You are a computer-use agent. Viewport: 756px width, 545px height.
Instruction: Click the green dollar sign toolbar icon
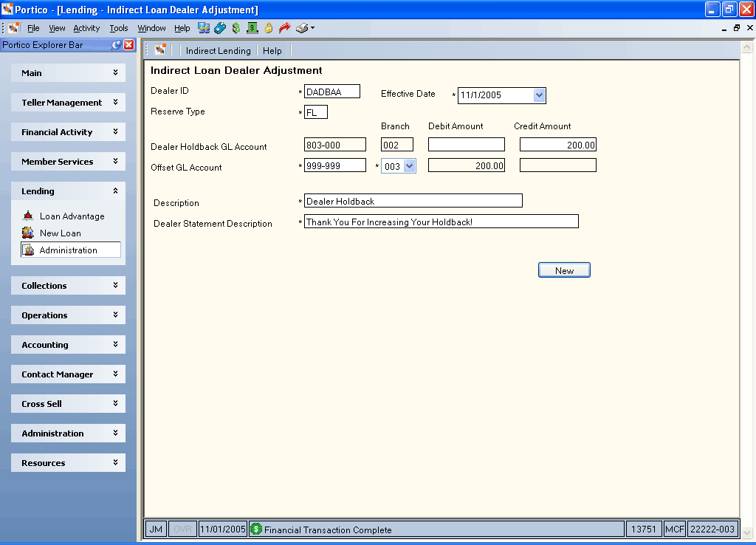(x=236, y=28)
